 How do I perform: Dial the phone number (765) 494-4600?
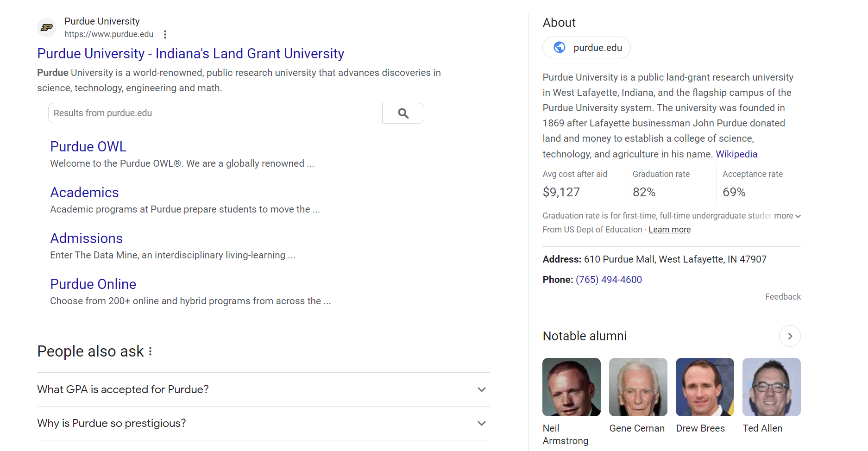tap(609, 279)
